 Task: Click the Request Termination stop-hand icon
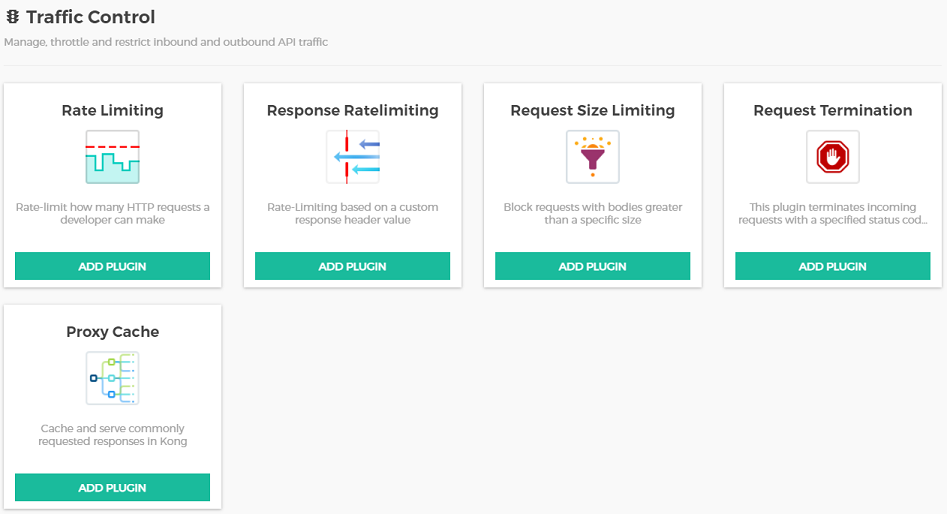coord(832,157)
